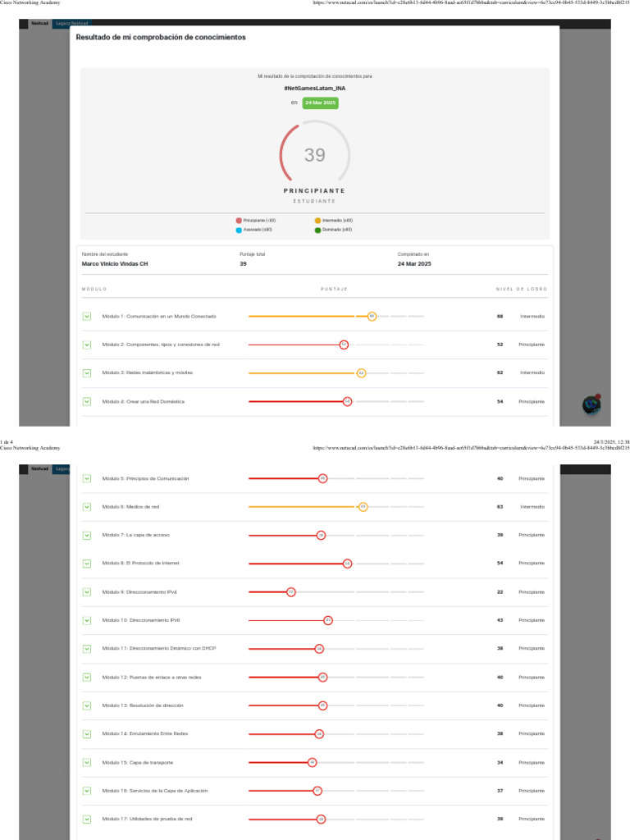Expand Módulo 12 Puertas de enlace row
Image resolution: width=630 pixels, height=840 pixels.
point(87,678)
